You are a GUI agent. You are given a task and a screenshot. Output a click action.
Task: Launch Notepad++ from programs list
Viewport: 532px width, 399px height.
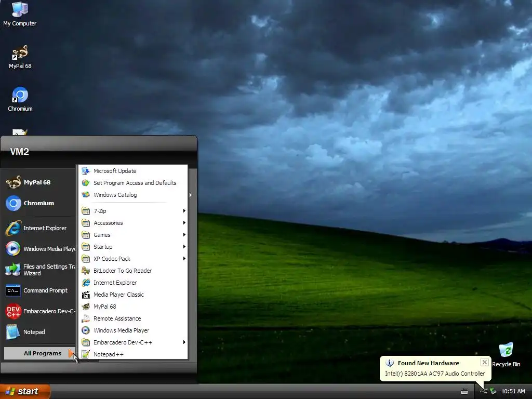coord(133,354)
